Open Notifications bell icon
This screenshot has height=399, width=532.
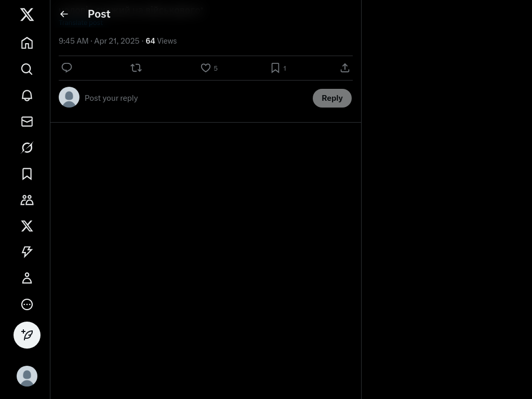coord(27,96)
